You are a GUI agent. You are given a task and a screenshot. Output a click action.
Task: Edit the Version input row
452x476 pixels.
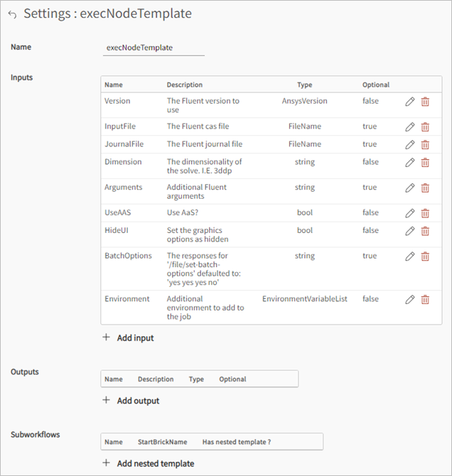click(410, 102)
